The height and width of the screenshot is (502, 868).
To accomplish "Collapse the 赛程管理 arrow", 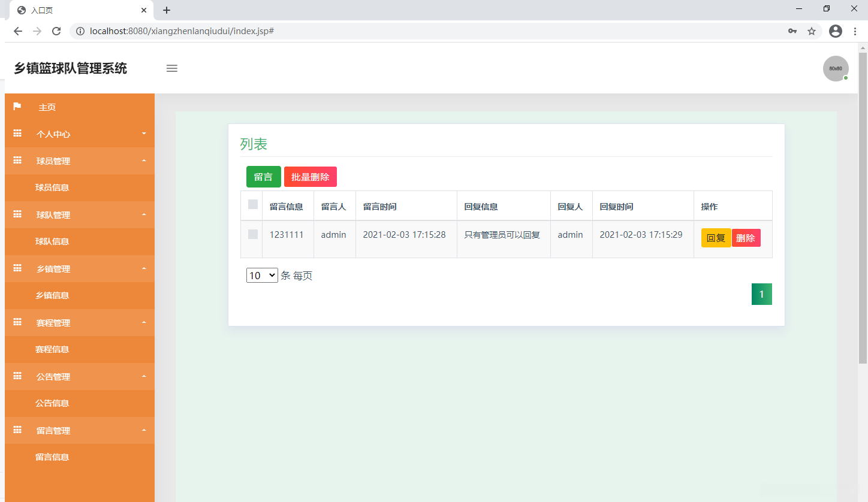I will (x=144, y=322).
